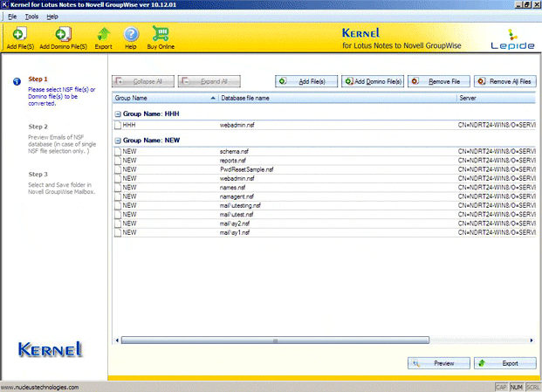Click the Export button at bottom right

505,363
